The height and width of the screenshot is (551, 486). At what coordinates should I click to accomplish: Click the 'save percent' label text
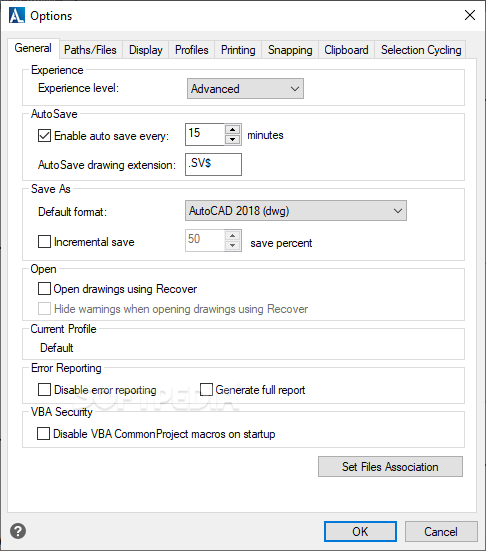click(281, 243)
